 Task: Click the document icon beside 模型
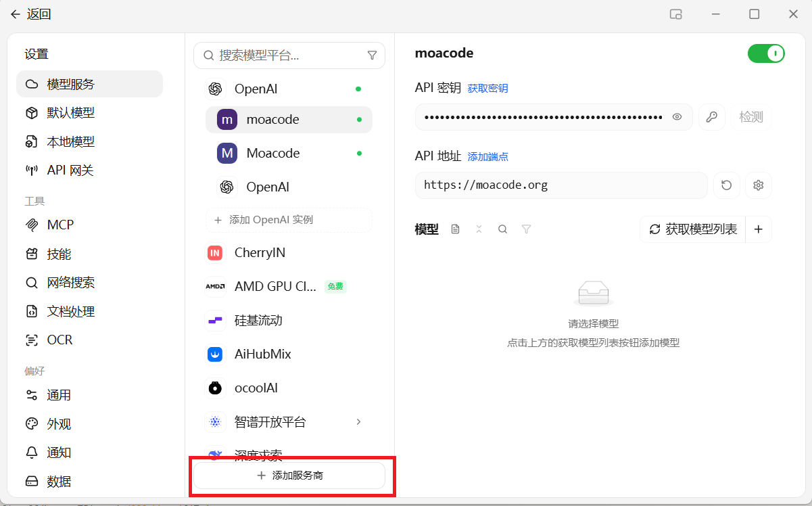point(455,229)
